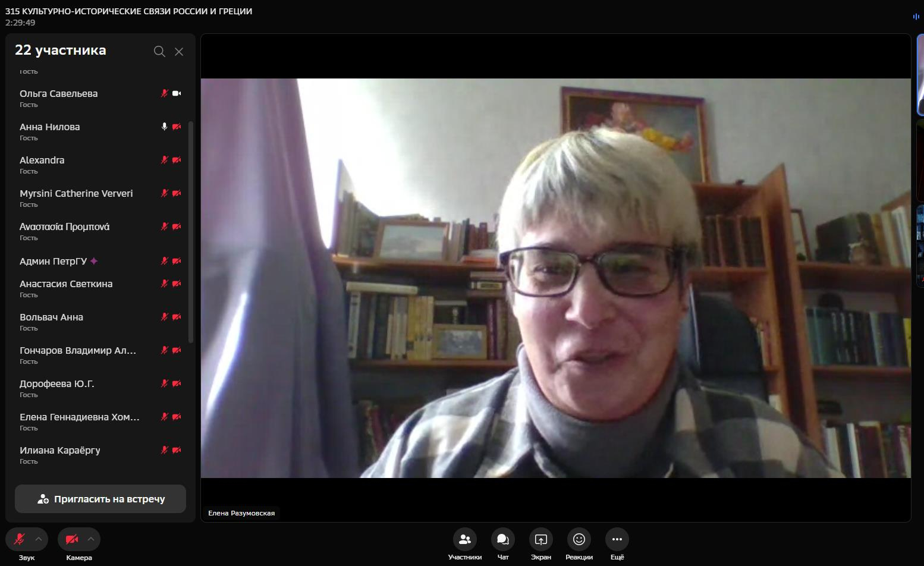The width and height of the screenshot is (924, 566).
Task: Click Пригласить на встречу button
Action: point(100,499)
